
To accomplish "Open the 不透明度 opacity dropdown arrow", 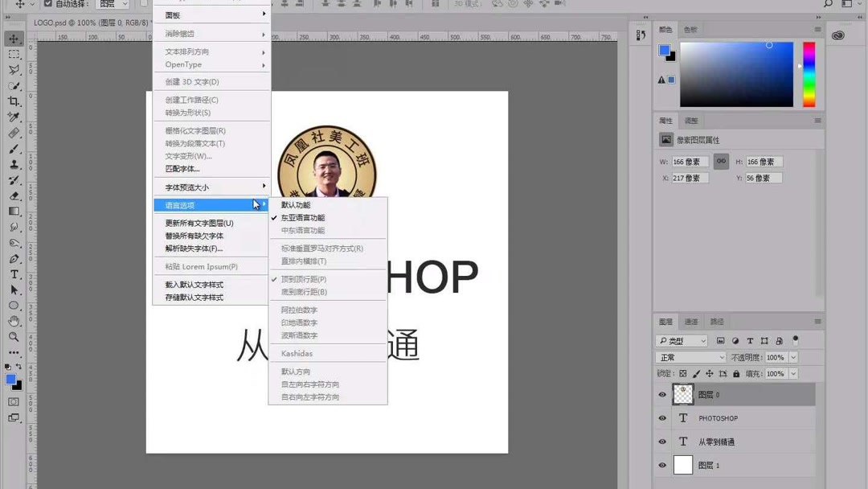I will coord(794,356).
